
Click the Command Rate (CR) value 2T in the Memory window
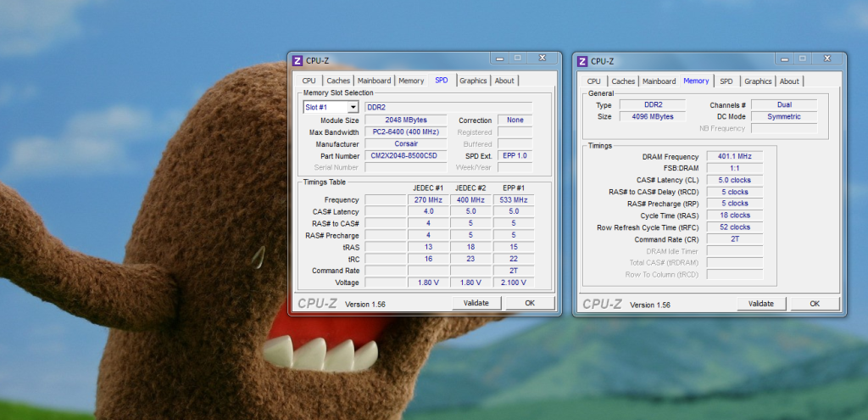pyautogui.click(x=735, y=239)
